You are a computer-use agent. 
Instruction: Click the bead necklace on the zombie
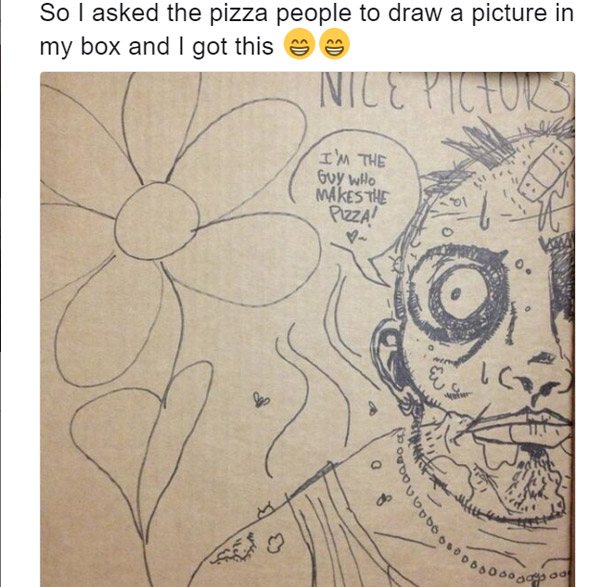click(440, 520)
